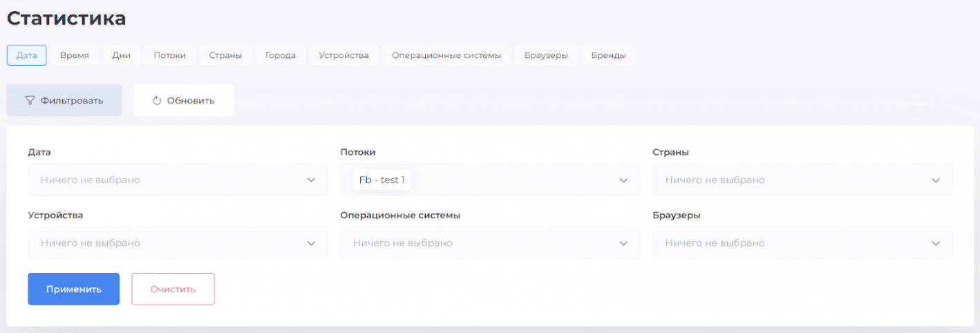Open the Браузеры filter dropdown chevron
Viewport: 980px width, 333px height.
(936, 243)
